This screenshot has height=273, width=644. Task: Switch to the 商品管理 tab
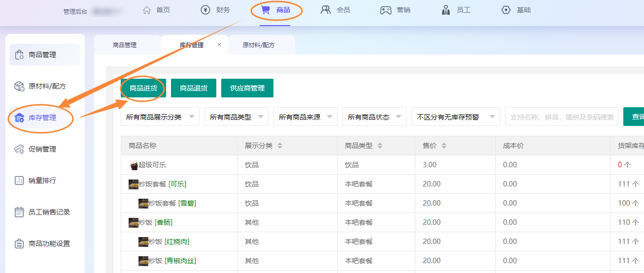coord(125,45)
